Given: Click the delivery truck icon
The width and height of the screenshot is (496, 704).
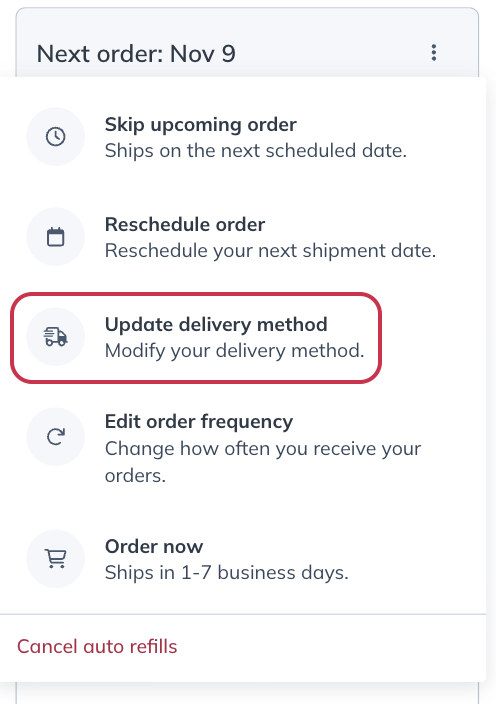Looking at the screenshot, I should click(x=56, y=337).
